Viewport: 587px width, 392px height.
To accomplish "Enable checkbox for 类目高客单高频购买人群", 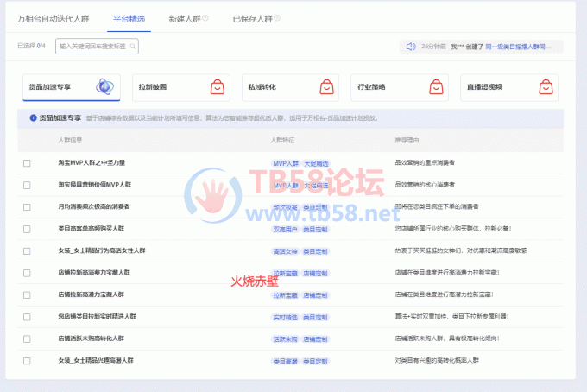I will click(27, 229).
